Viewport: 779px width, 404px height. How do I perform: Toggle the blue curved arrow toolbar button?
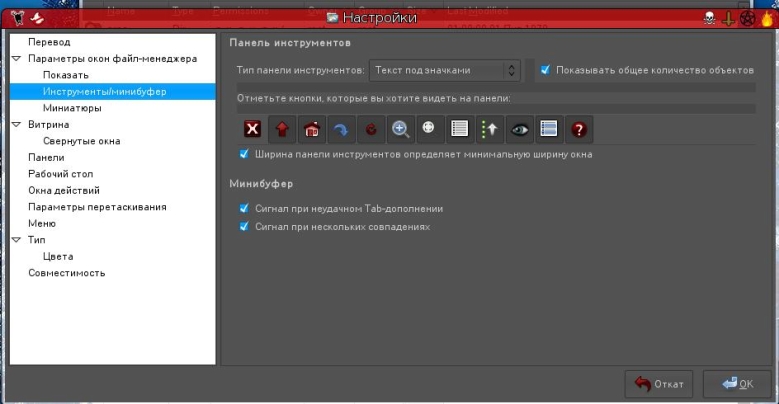pyautogui.click(x=341, y=129)
